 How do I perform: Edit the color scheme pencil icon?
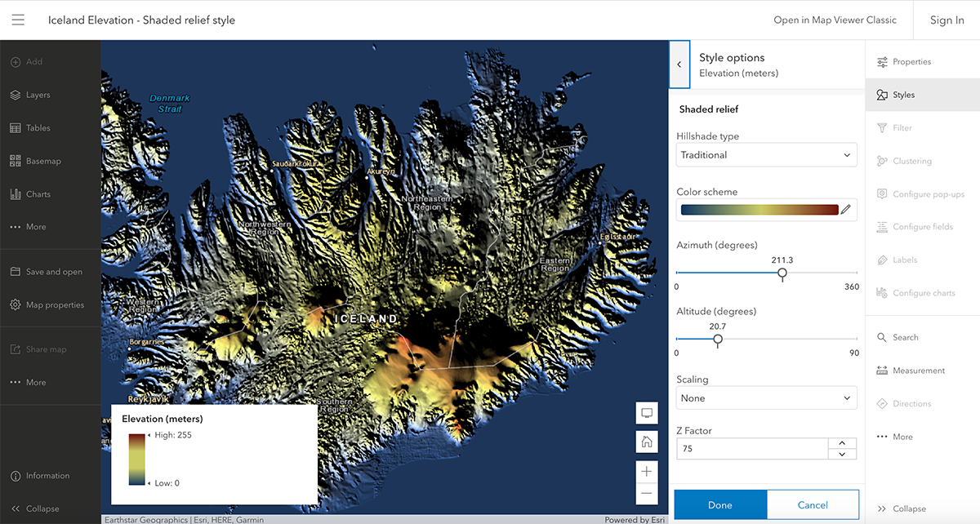846,210
